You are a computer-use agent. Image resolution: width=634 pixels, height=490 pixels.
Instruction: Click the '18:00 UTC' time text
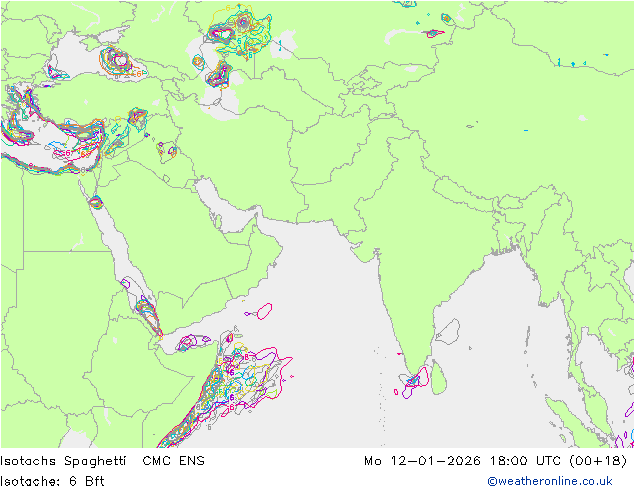pyautogui.click(x=526, y=460)
